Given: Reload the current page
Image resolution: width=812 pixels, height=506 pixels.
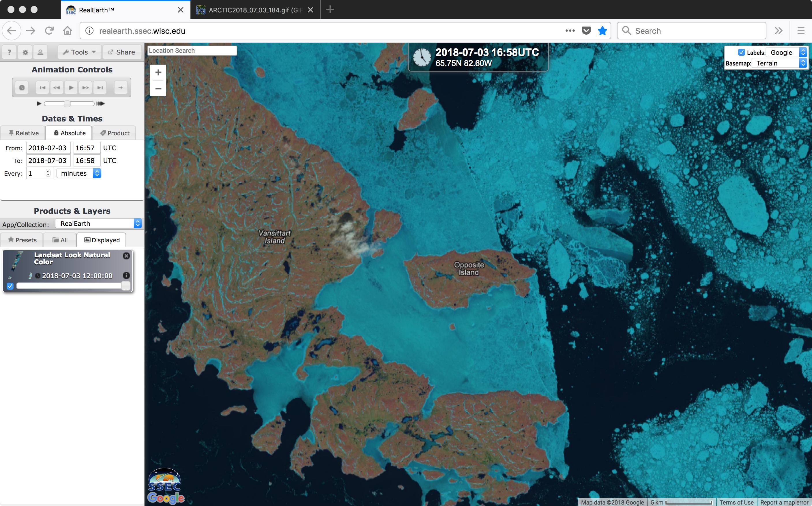Looking at the screenshot, I should [x=49, y=31].
